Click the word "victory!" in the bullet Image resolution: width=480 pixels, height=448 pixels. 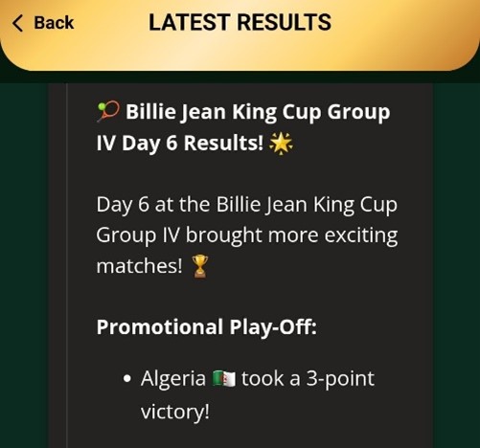(x=175, y=412)
